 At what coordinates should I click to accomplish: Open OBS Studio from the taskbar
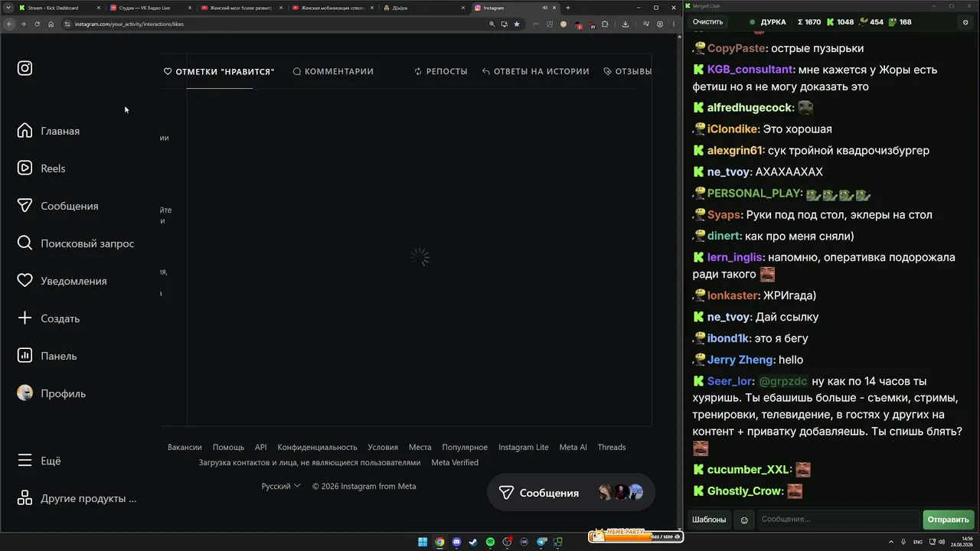click(x=507, y=542)
